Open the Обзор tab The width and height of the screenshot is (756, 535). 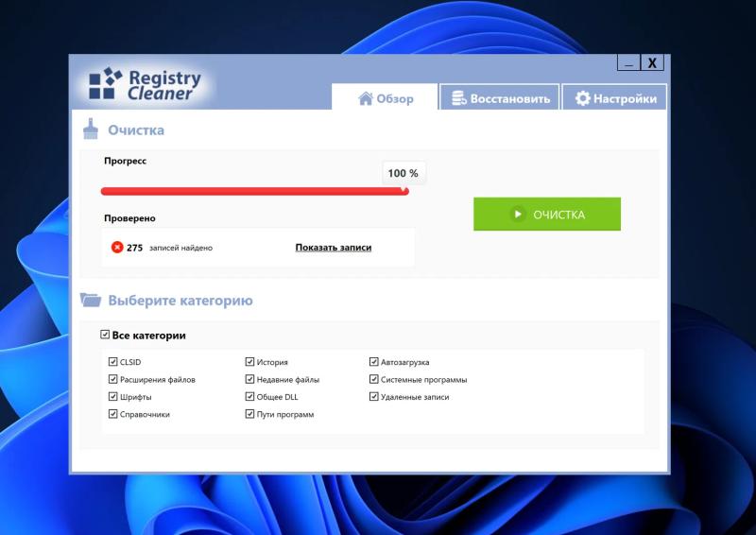coord(385,98)
